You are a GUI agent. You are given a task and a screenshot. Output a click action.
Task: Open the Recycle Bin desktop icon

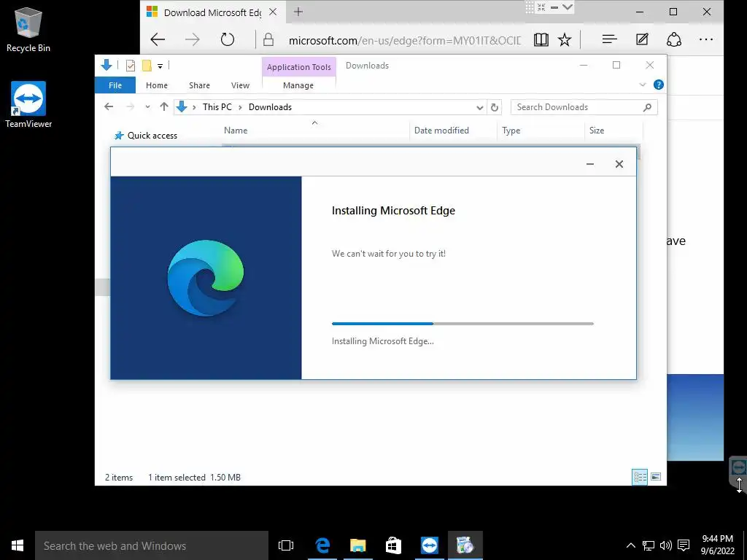(28, 29)
